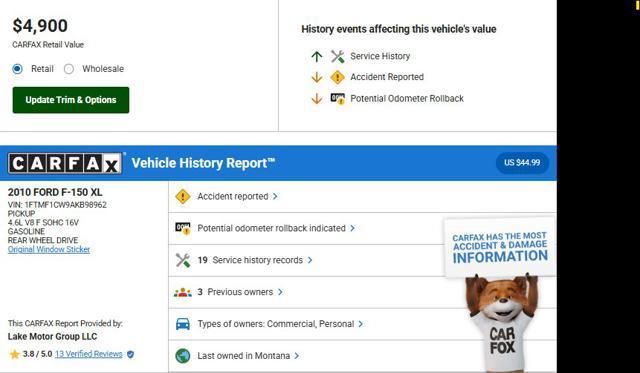Click the 4.6L V8 F SOHC 16V engine text
The width and height of the screenshot is (640, 373).
[x=43, y=222]
